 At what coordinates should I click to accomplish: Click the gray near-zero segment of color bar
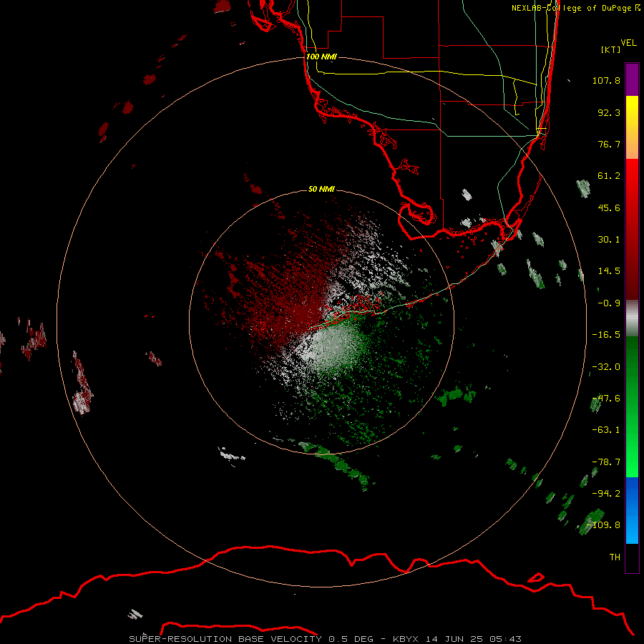pyautogui.click(x=632, y=318)
